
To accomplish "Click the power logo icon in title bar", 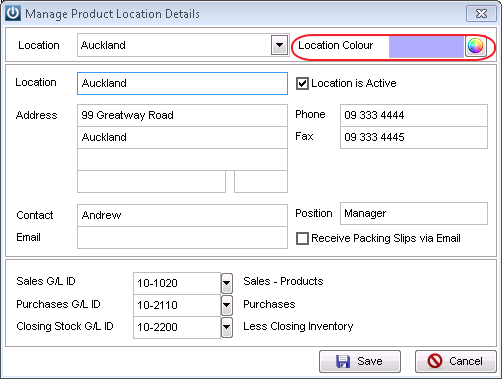I will pyautogui.click(x=13, y=13).
